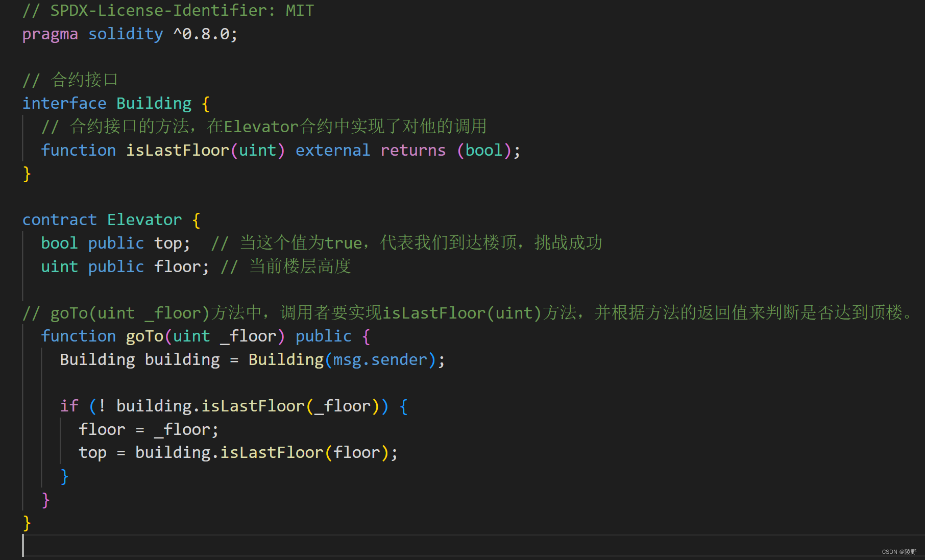Click '(bool)' return type
Screen dimensions: 925x560
484,151
